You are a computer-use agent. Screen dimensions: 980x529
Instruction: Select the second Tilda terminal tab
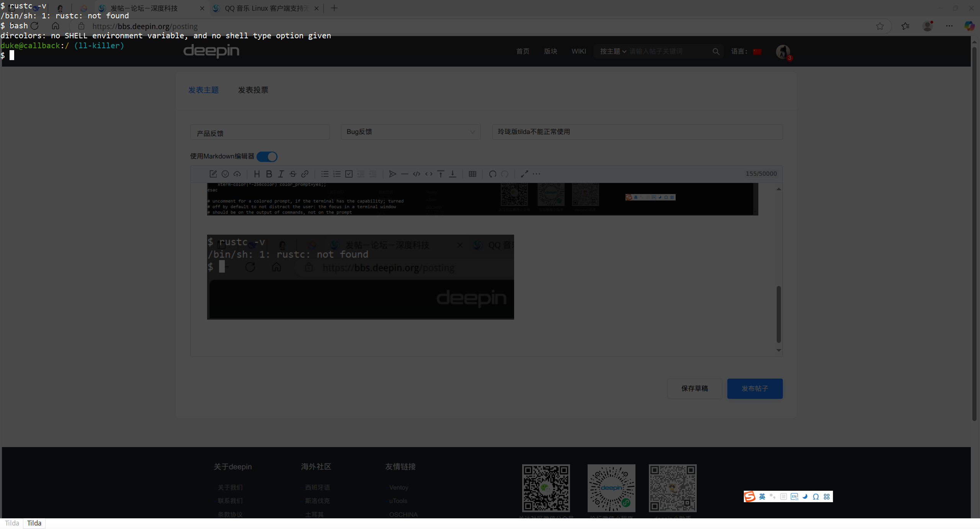(34, 523)
